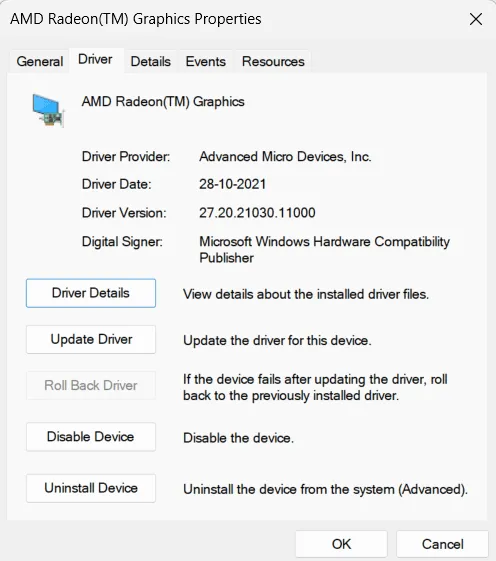This screenshot has height=561, width=496.
Task: Click the 'Disable the device.' description
Action: click(238, 438)
